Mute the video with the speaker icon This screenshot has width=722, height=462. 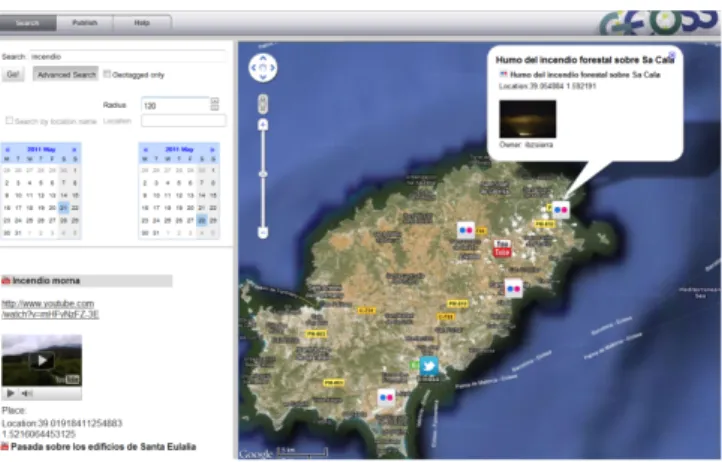point(27,393)
